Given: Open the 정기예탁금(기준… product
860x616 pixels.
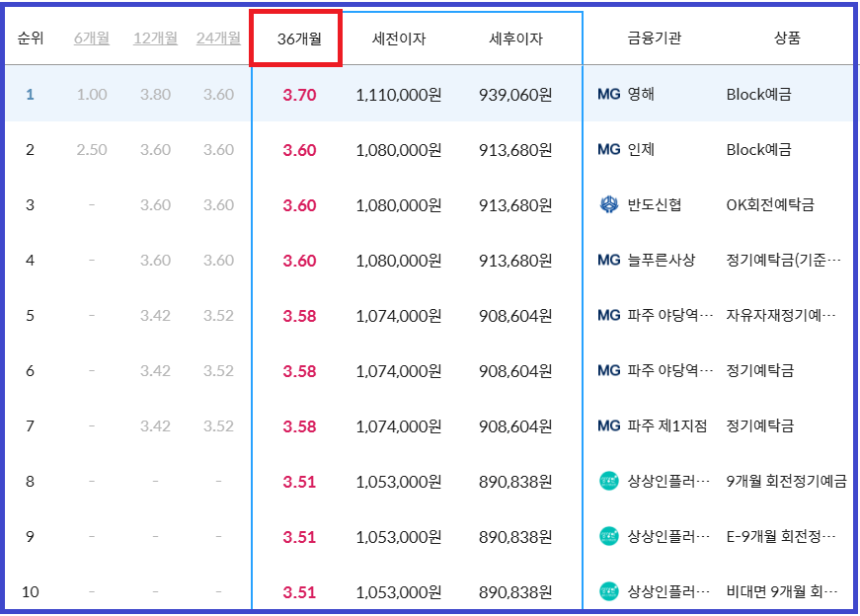Looking at the screenshot, I should [x=783, y=260].
